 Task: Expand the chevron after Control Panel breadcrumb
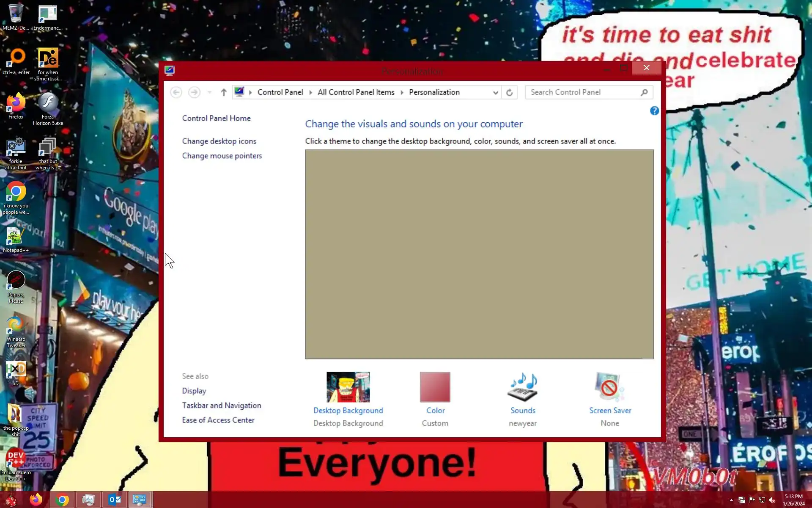point(310,92)
